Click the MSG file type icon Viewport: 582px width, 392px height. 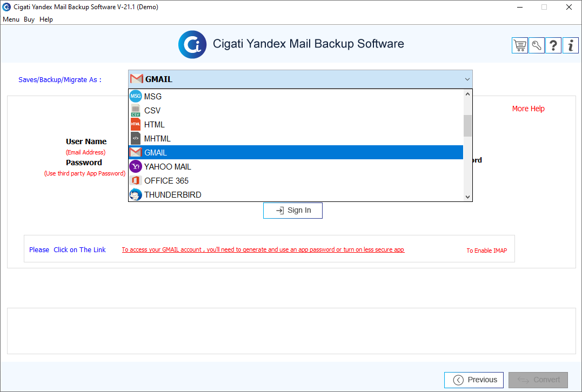136,96
